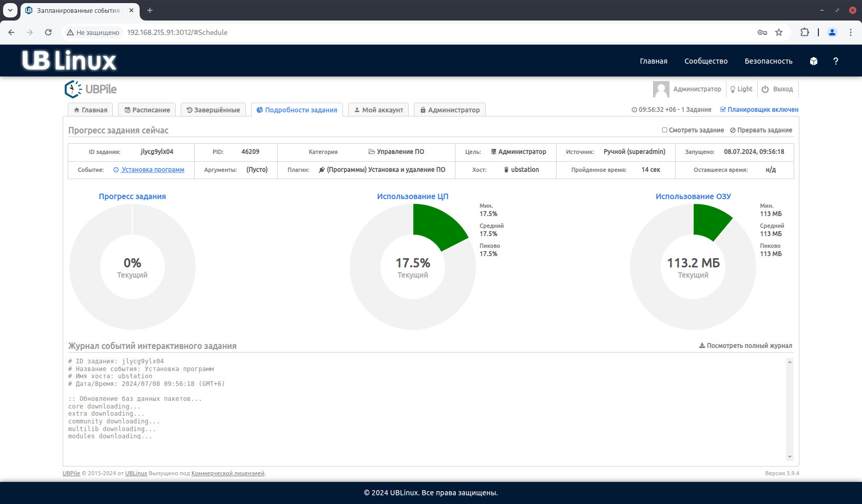Open the UBLinux footer link
862x504 pixels.
(136, 473)
